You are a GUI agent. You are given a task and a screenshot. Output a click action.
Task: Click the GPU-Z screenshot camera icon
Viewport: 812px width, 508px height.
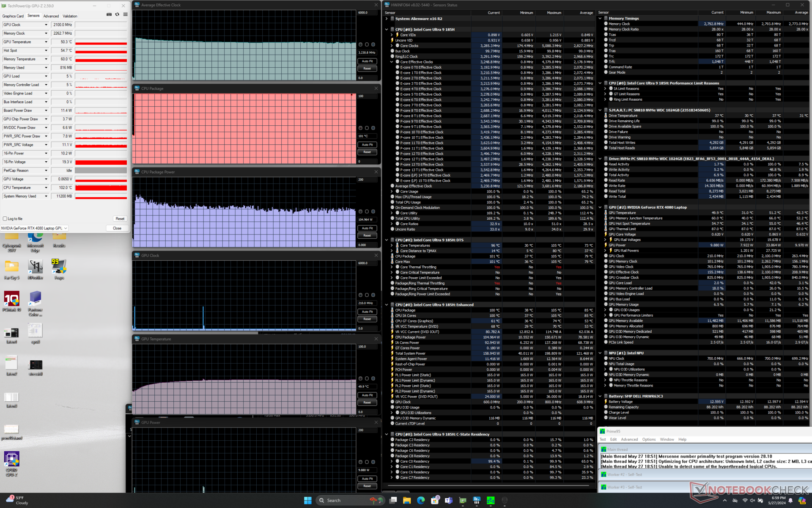coord(109,14)
